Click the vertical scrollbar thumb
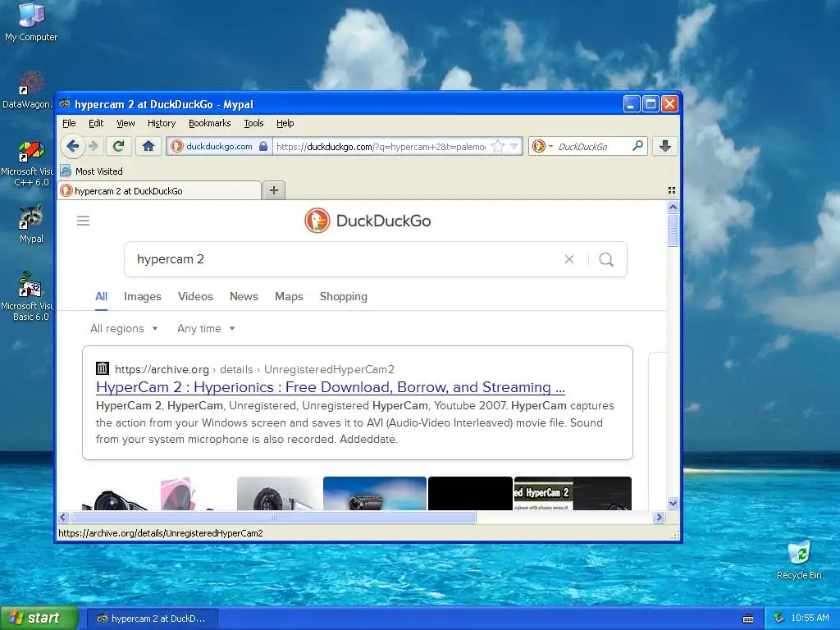This screenshot has height=630, width=840. click(673, 231)
